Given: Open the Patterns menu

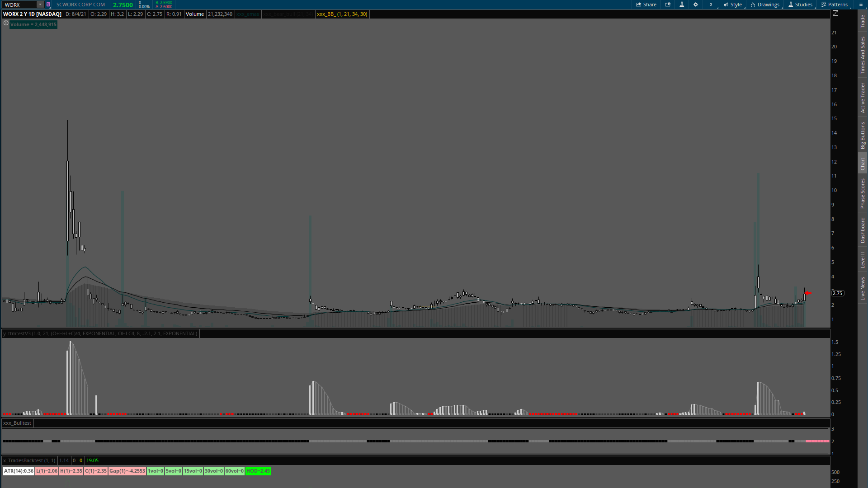Looking at the screenshot, I should click(x=835, y=5).
